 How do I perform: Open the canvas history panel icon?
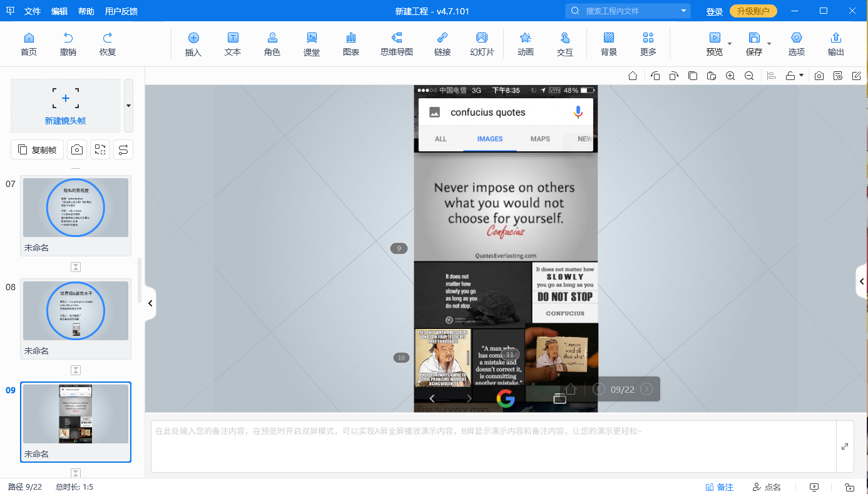tap(838, 76)
